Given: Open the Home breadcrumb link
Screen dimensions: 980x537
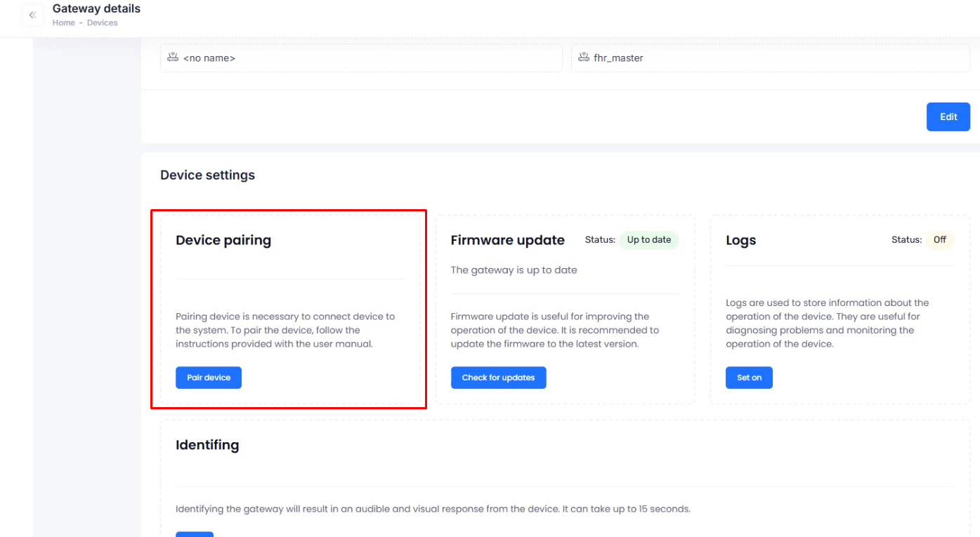Looking at the screenshot, I should point(64,22).
